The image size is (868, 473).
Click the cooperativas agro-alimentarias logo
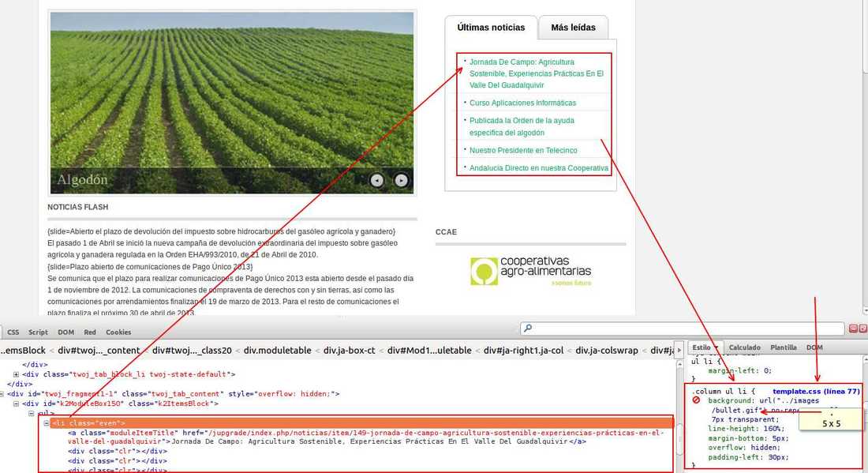(x=530, y=271)
